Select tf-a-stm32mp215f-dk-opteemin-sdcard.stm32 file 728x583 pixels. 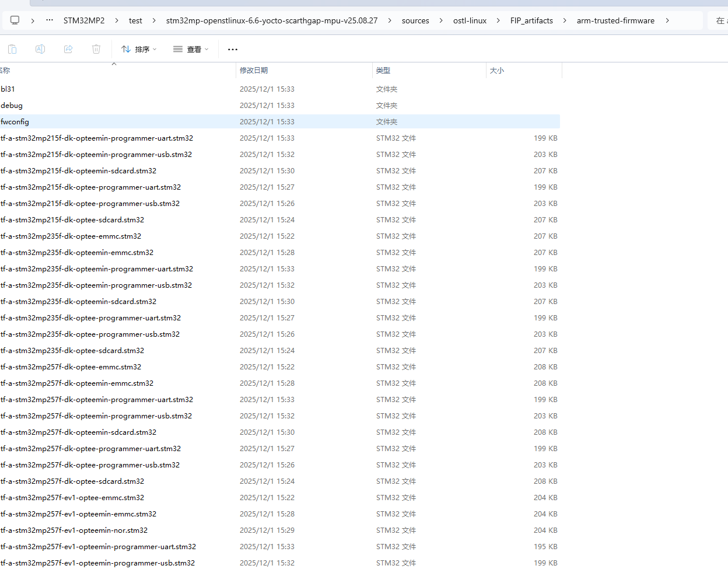coord(280,171)
